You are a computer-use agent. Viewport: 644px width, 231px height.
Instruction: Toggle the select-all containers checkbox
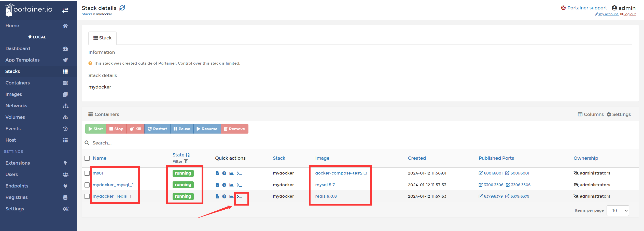click(87, 158)
